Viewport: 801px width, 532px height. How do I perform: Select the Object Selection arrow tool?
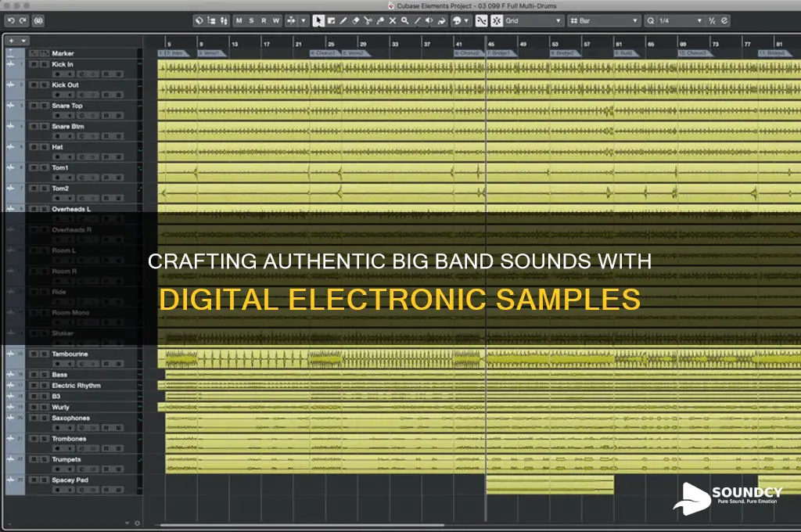click(x=318, y=20)
